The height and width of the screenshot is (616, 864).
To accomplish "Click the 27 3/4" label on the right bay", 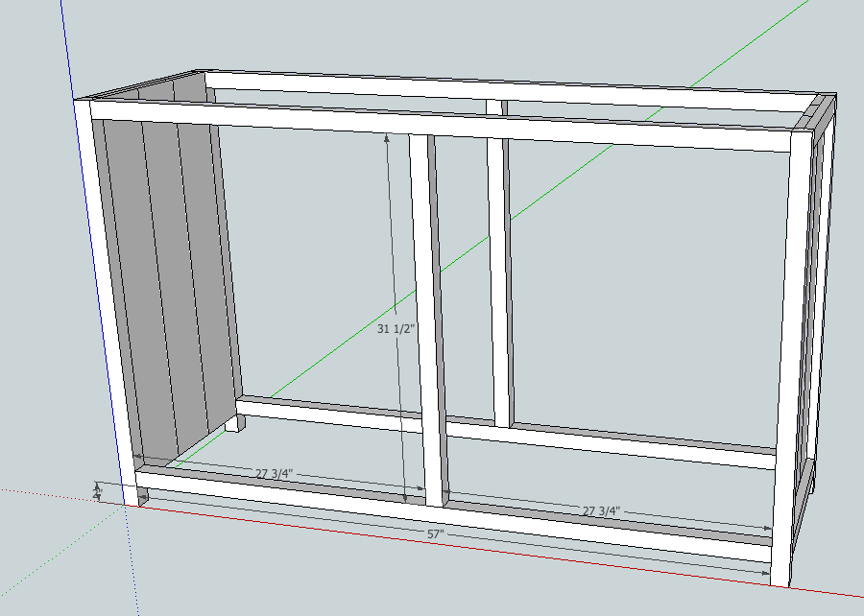I will coord(602,510).
